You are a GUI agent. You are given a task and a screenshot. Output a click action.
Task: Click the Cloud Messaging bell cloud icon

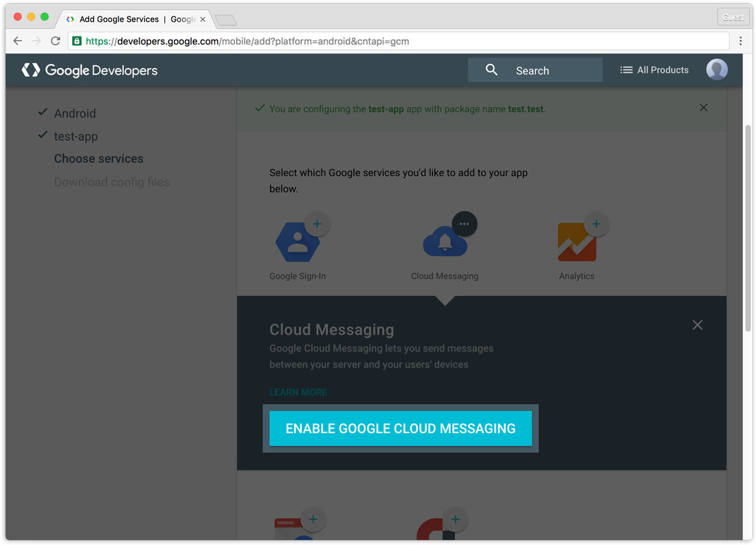pyautogui.click(x=445, y=243)
